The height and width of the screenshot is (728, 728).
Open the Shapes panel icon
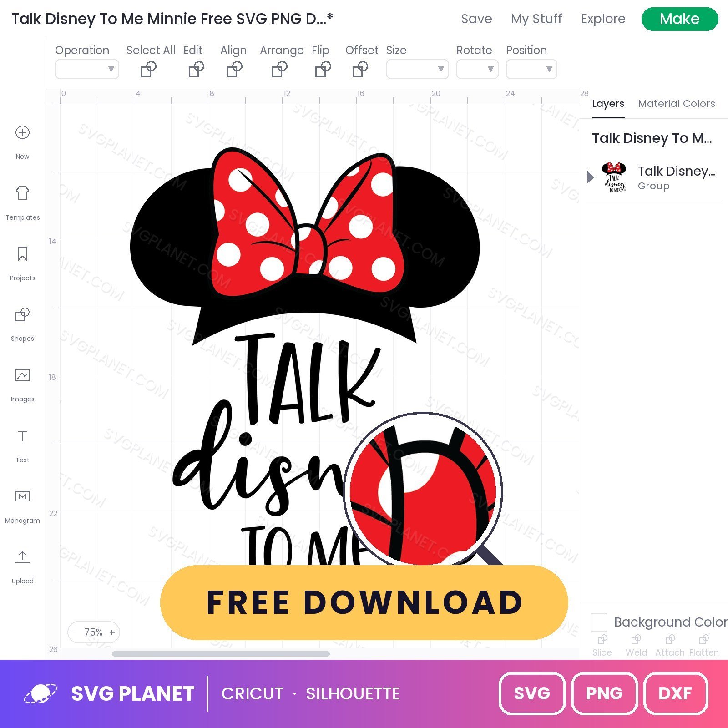tap(22, 314)
